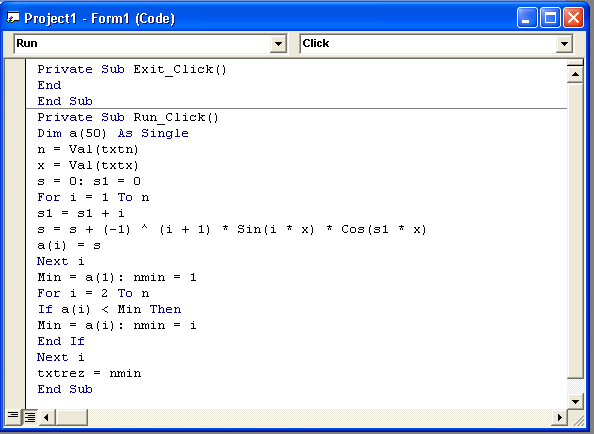Click the line 'End If'

point(61,341)
